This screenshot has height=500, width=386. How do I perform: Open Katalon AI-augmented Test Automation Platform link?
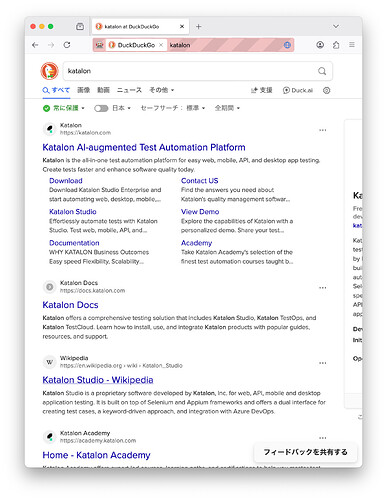144,147
